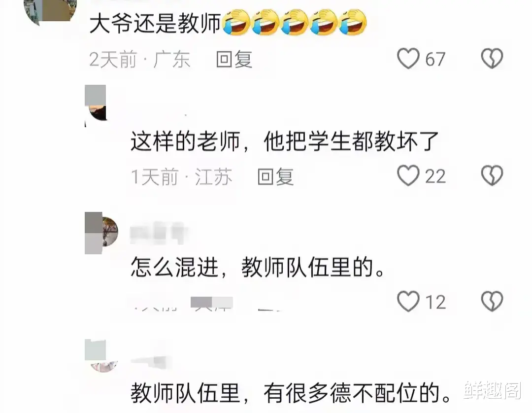The height and width of the screenshot is (413, 532).
Task: Dislike the 大爷还是教师 comment
Action: pos(492,59)
